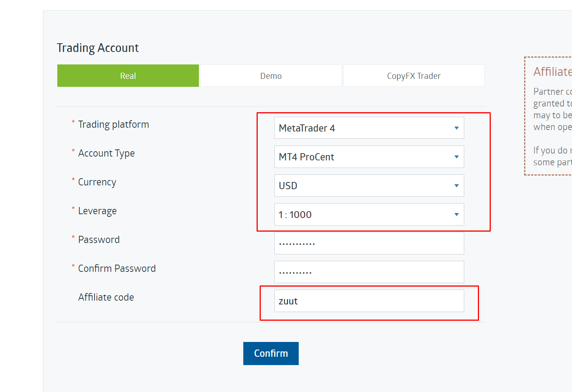Click the arrow icon on MT4 ProCent dropdown
572x392 pixels.
pos(456,157)
